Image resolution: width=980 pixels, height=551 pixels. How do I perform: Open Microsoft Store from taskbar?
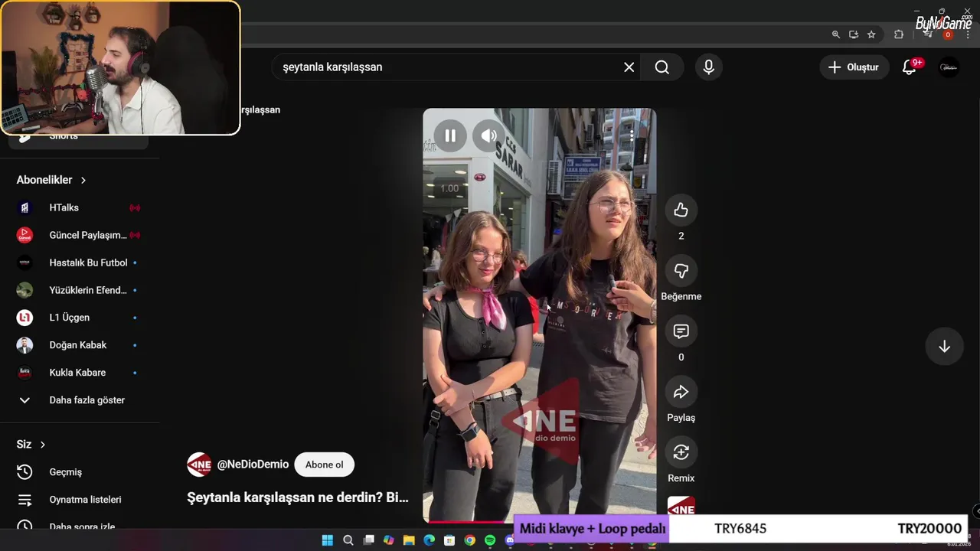[x=449, y=540]
